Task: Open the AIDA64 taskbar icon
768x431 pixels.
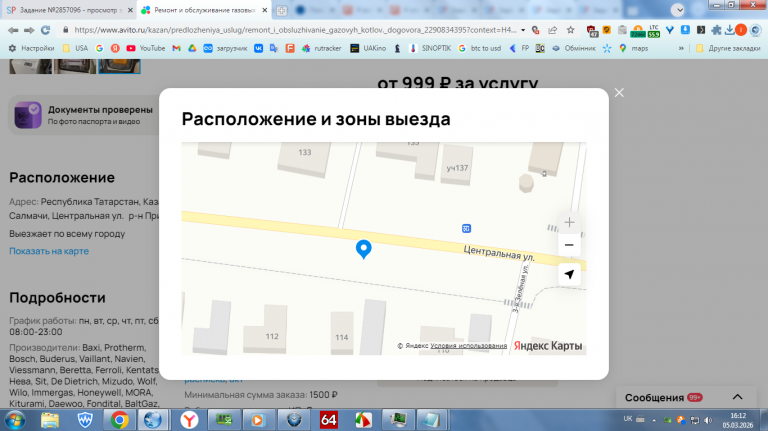Action: coord(328,420)
